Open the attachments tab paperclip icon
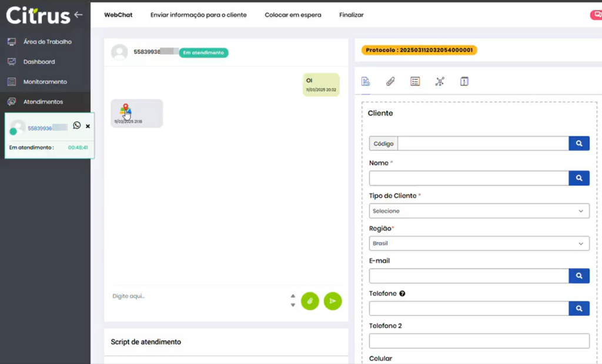The image size is (602, 364). [x=390, y=82]
